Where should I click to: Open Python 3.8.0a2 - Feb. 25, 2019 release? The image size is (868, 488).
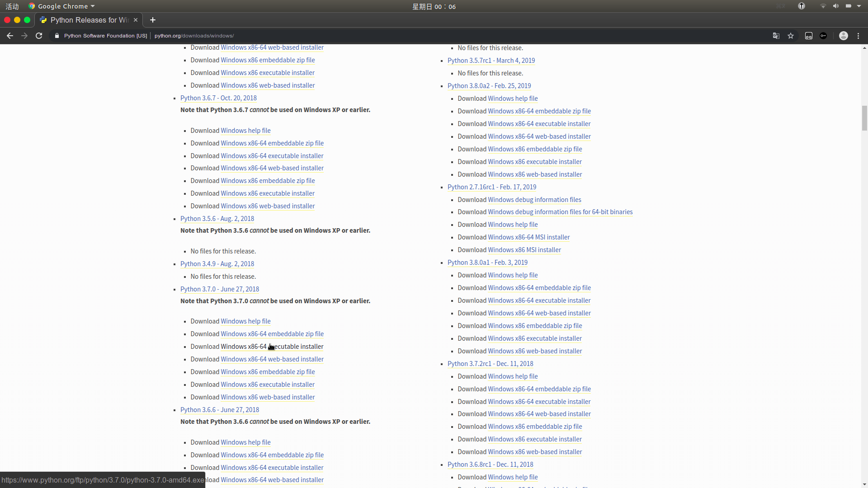point(489,86)
